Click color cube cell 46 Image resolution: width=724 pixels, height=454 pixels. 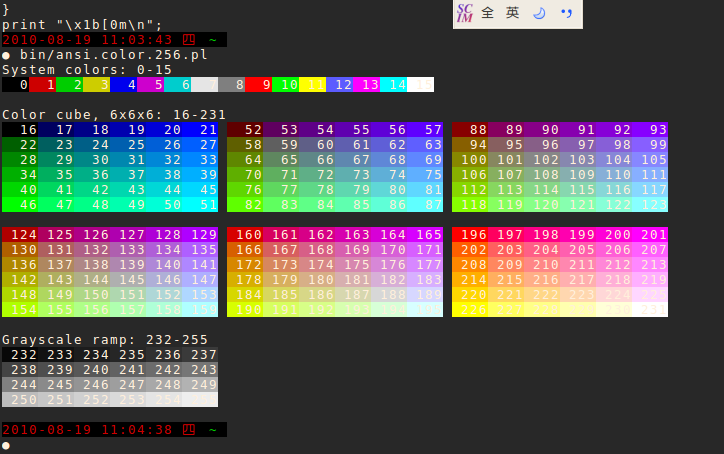(20, 205)
